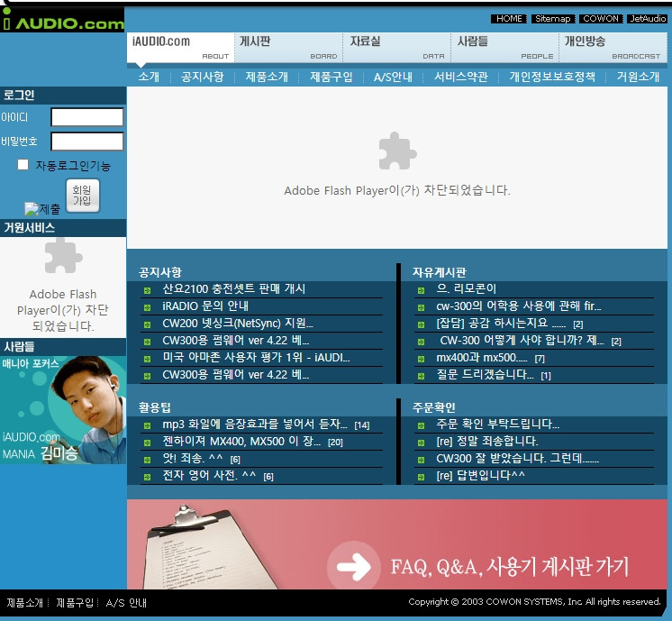Open post CW-300 어떻게 사야 합니까?
The width and height of the screenshot is (672, 621).
(522, 341)
